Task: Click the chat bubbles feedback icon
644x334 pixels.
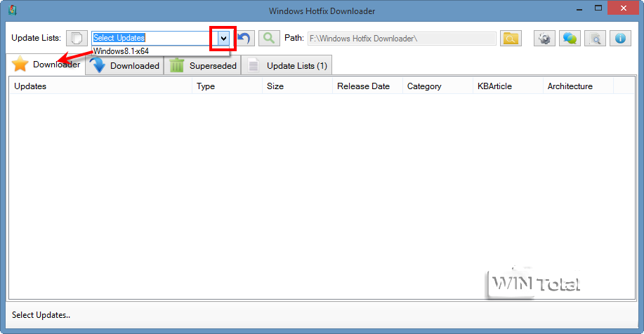Action: point(570,38)
